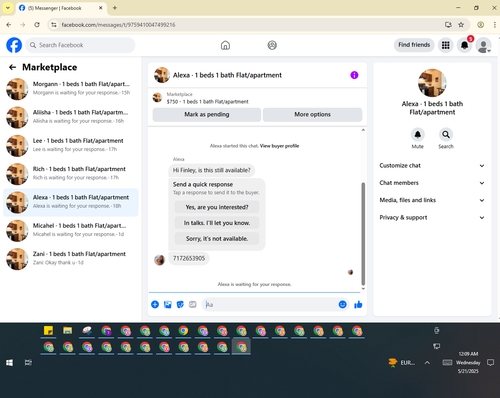The height and width of the screenshot is (398, 500).
Task: Click the EUR currency widget in the taskbar
Action: [x=402, y=363]
